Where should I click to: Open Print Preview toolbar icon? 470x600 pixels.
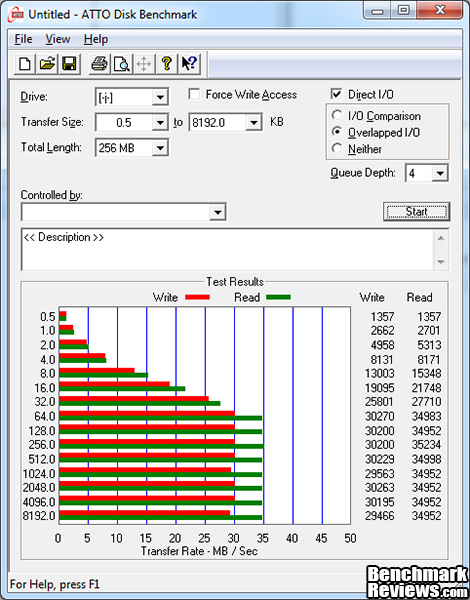(122, 64)
